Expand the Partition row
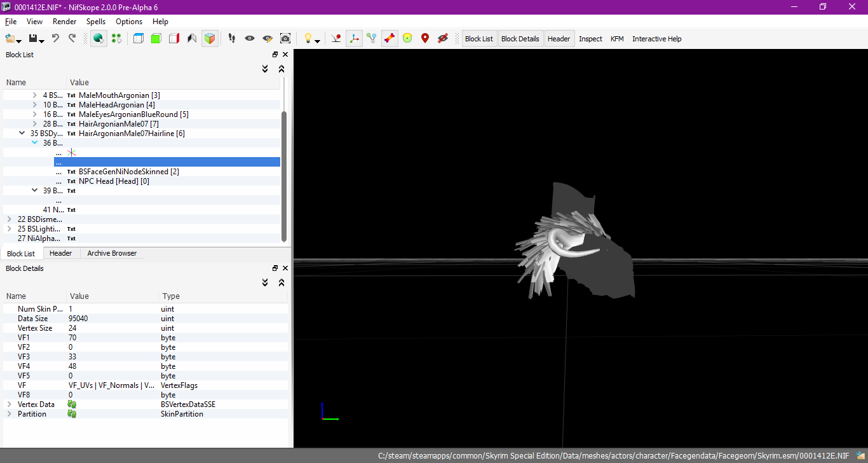Screen dimensions: 868x463 (10, 414)
